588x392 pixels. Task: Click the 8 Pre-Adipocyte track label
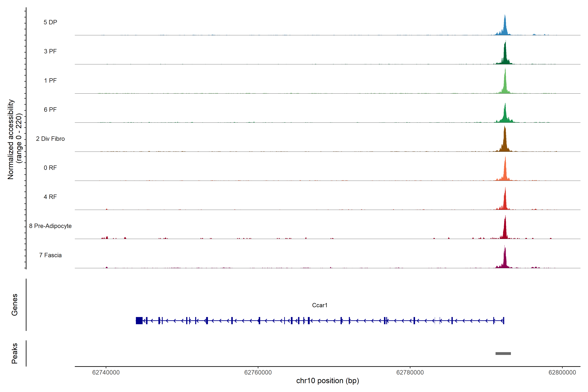click(50, 226)
